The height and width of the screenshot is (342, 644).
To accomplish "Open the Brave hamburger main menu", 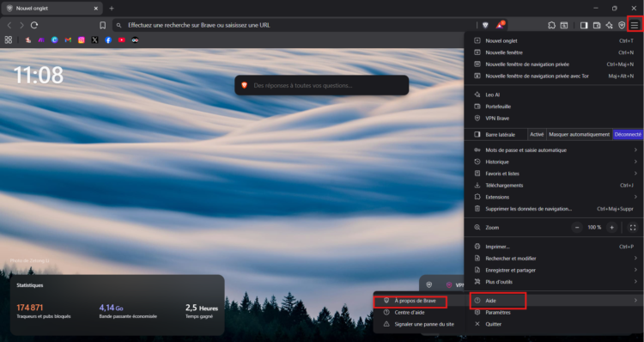I will 635,25.
